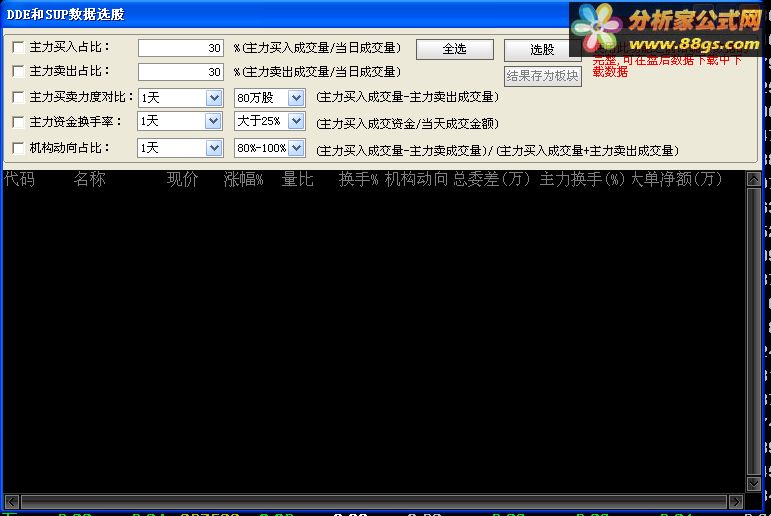Click the 结果存为板块 button
The height and width of the screenshot is (516, 771).
pos(543,76)
